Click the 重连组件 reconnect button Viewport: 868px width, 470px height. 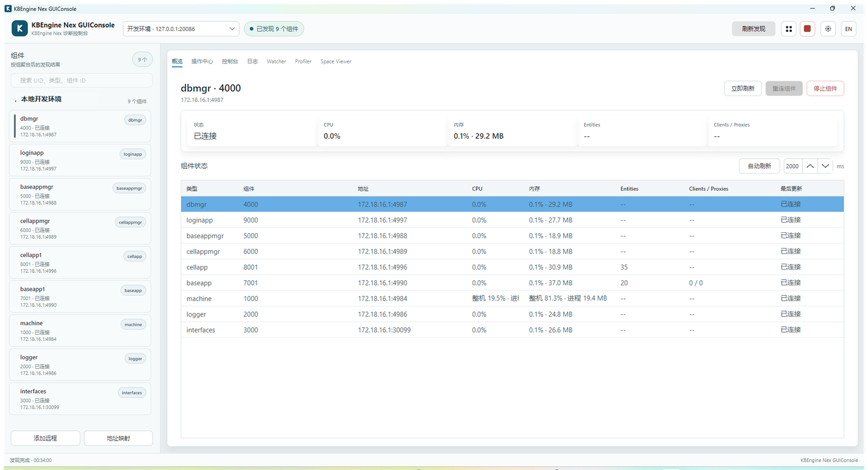[784, 88]
